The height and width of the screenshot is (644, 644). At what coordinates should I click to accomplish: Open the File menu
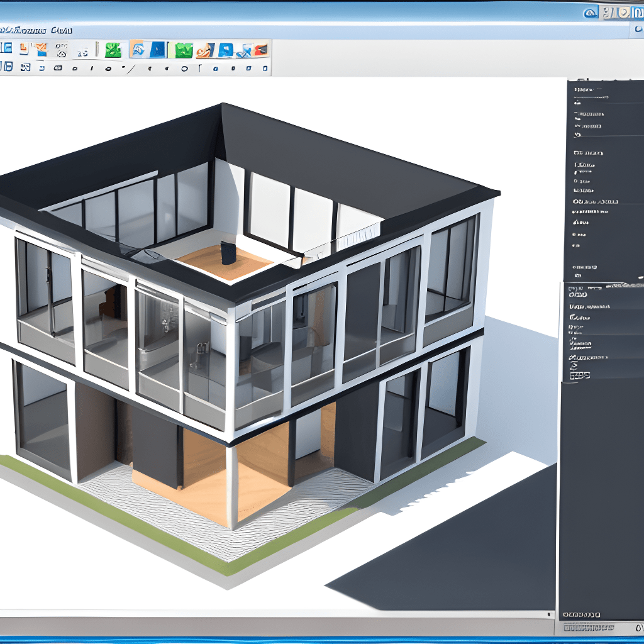click(x=9, y=30)
